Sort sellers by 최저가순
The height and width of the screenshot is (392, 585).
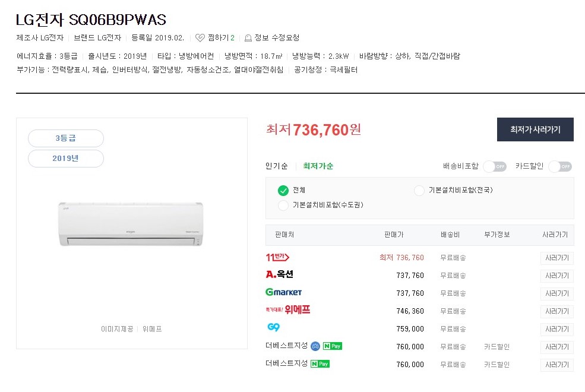(x=318, y=166)
